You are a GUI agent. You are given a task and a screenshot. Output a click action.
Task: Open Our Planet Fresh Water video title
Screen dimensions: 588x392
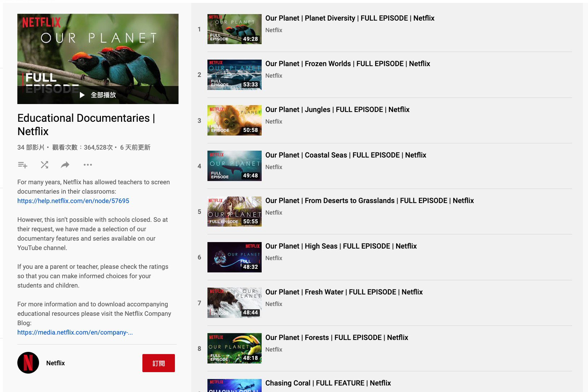coord(344,292)
